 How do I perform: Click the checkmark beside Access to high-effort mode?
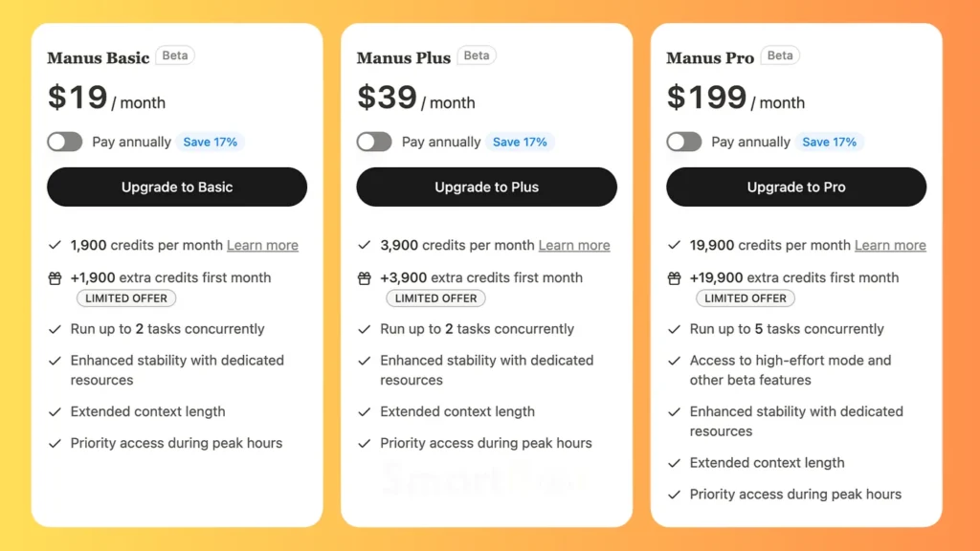pyautogui.click(x=674, y=361)
